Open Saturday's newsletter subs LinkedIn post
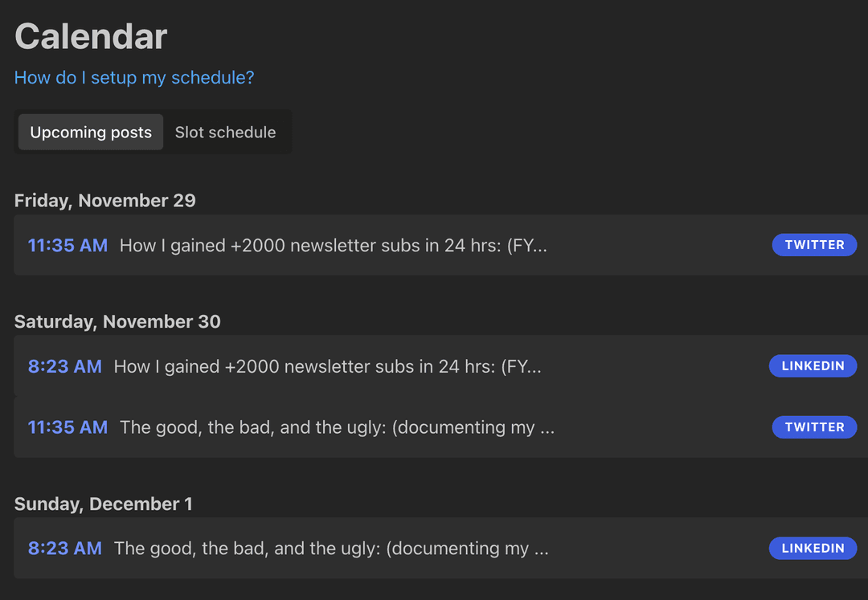This screenshot has height=600, width=868. 328,365
